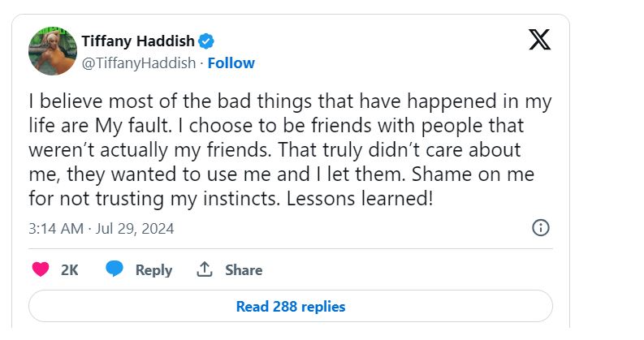Click the pink heart like icon
Screen dimensions: 644x340
pos(40,269)
